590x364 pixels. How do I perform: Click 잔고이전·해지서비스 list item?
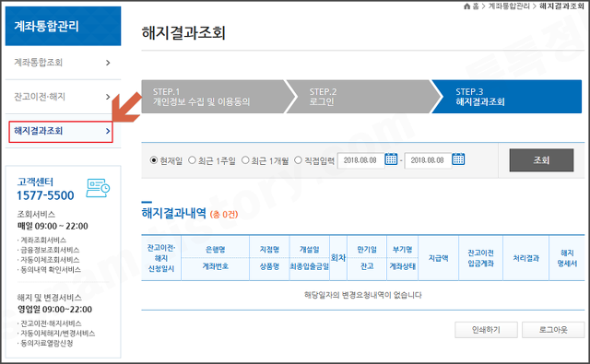(x=51, y=323)
